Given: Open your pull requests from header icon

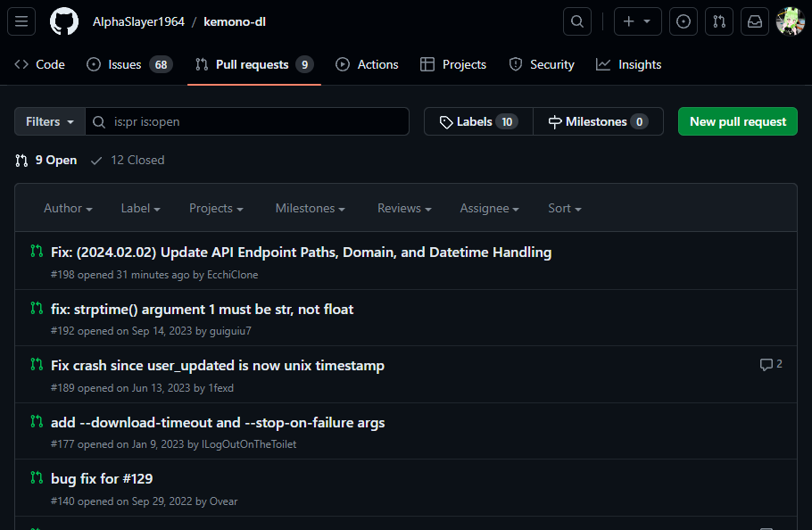Looking at the screenshot, I should pyautogui.click(x=719, y=21).
